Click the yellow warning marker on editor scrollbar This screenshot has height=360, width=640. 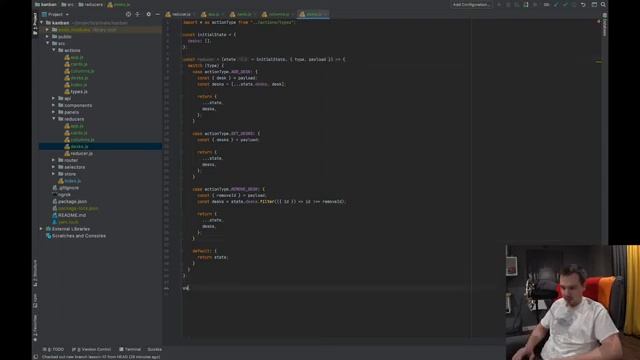599,62
